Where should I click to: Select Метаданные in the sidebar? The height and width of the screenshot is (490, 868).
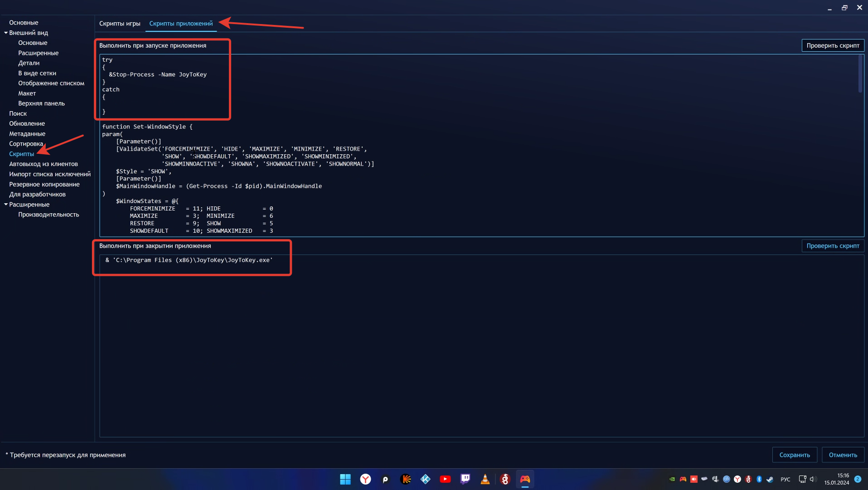[27, 134]
